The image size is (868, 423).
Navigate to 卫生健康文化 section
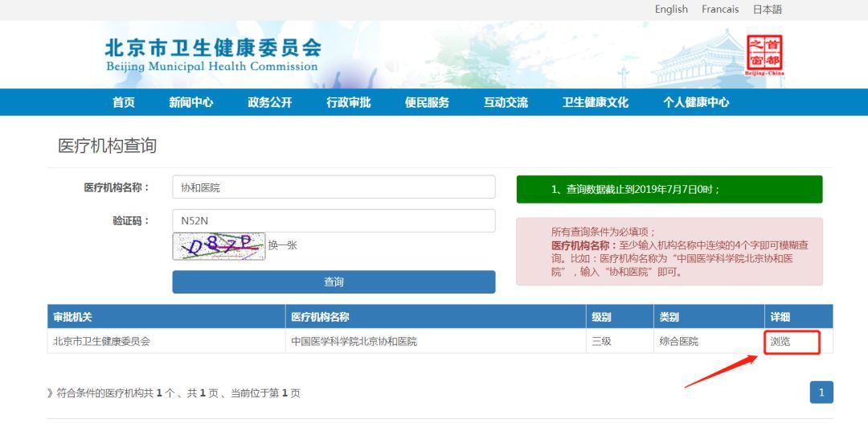pyautogui.click(x=596, y=102)
